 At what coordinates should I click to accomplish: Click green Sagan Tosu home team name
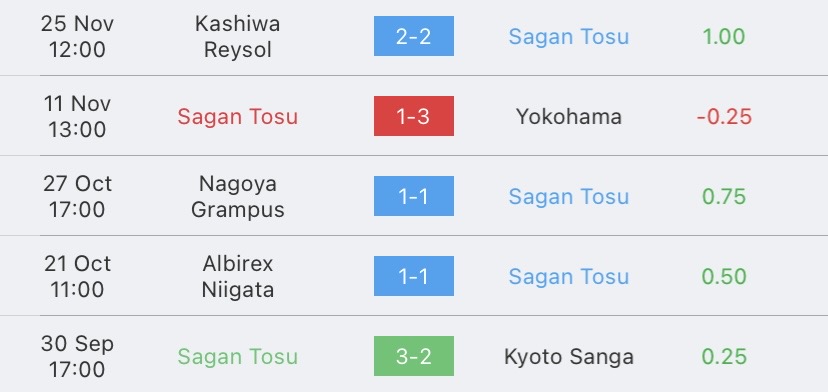pyautogui.click(x=237, y=357)
